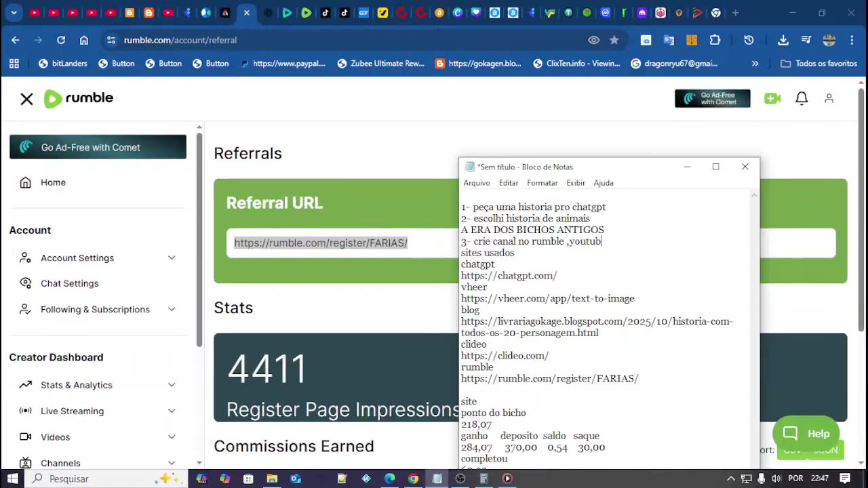Image resolution: width=868 pixels, height=488 pixels.
Task: Open the Calculator icon in the taskbar
Action: point(484,479)
